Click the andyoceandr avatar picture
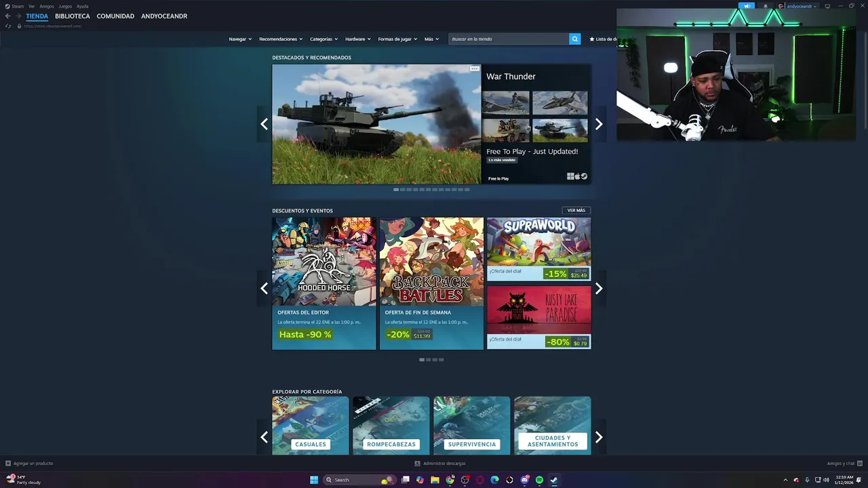The width and height of the screenshot is (868, 488). coord(781,6)
